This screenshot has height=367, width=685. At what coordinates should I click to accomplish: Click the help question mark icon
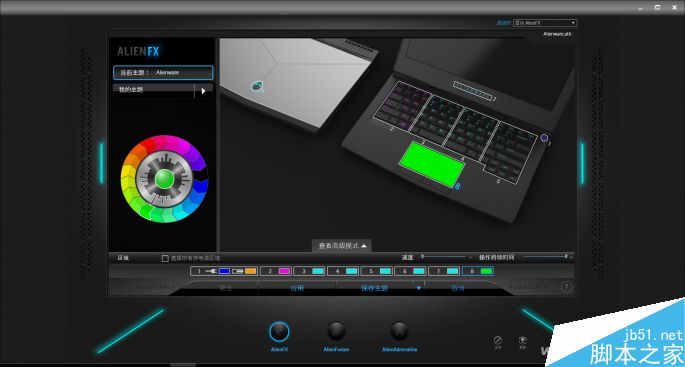[x=566, y=287]
